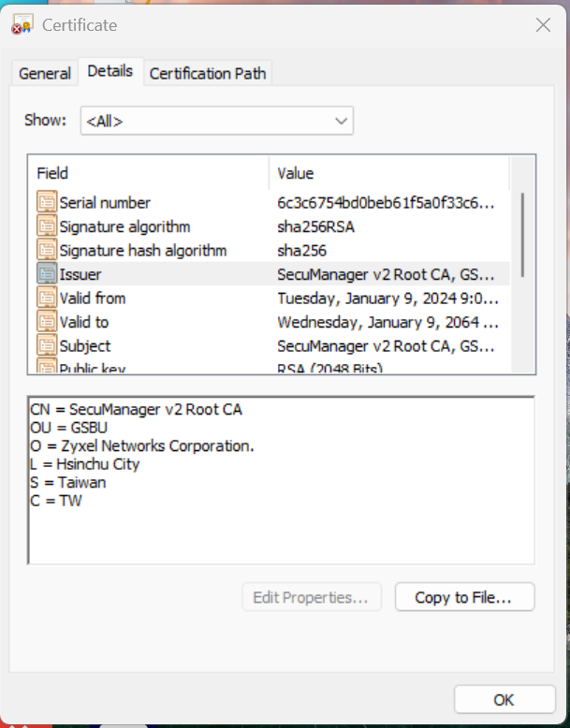This screenshot has height=728, width=570.
Task: Click the S = Taiwan line
Action: click(x=67, y=483)
